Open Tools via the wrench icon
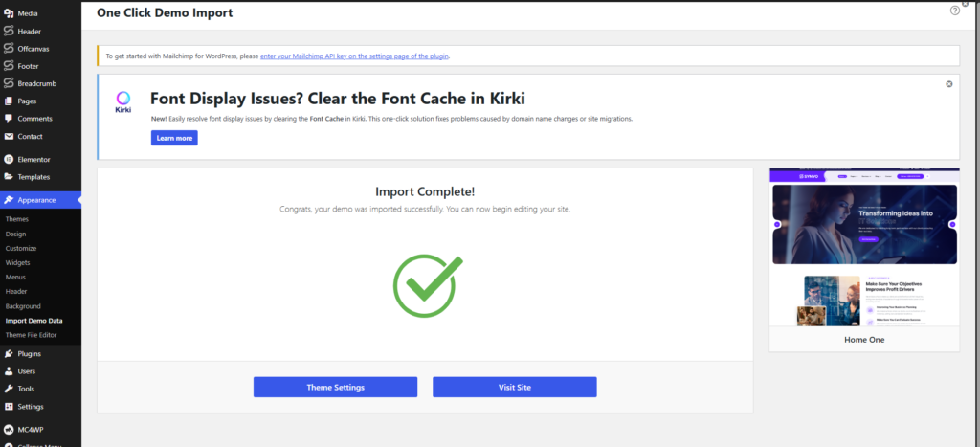Viewport: 980px width, 447px height. 9,389
